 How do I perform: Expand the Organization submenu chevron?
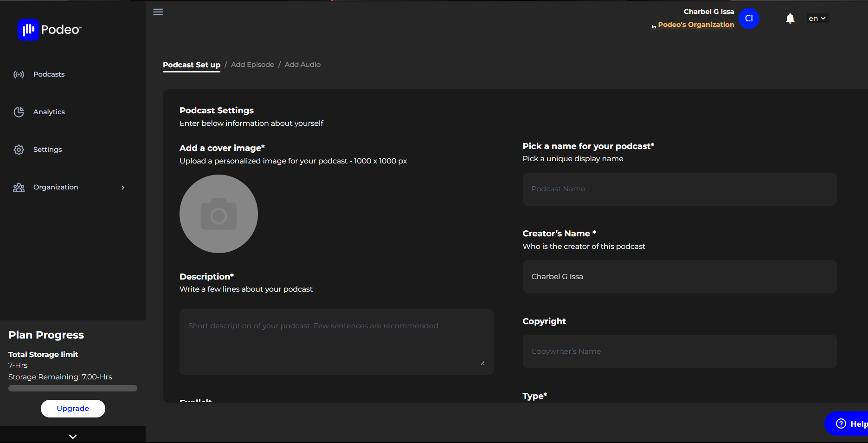123,188
